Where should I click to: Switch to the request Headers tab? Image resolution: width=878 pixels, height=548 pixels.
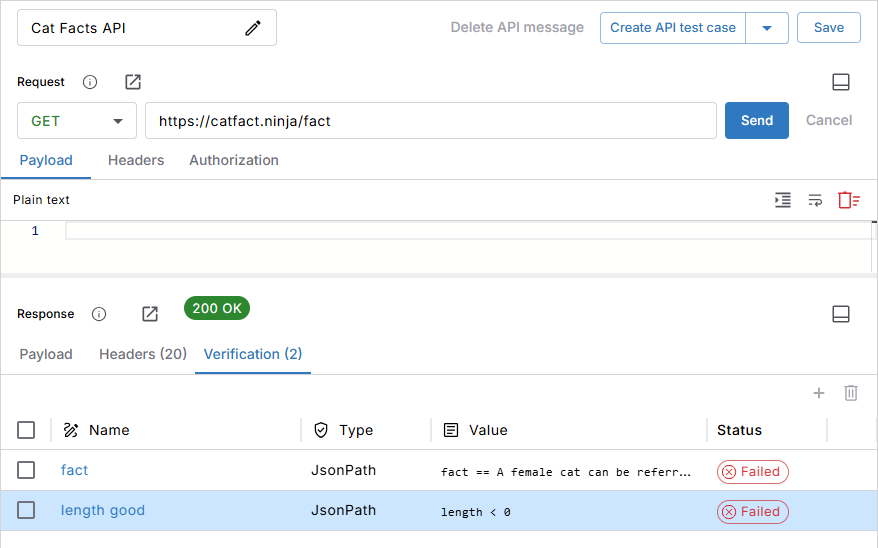(136, 160)
